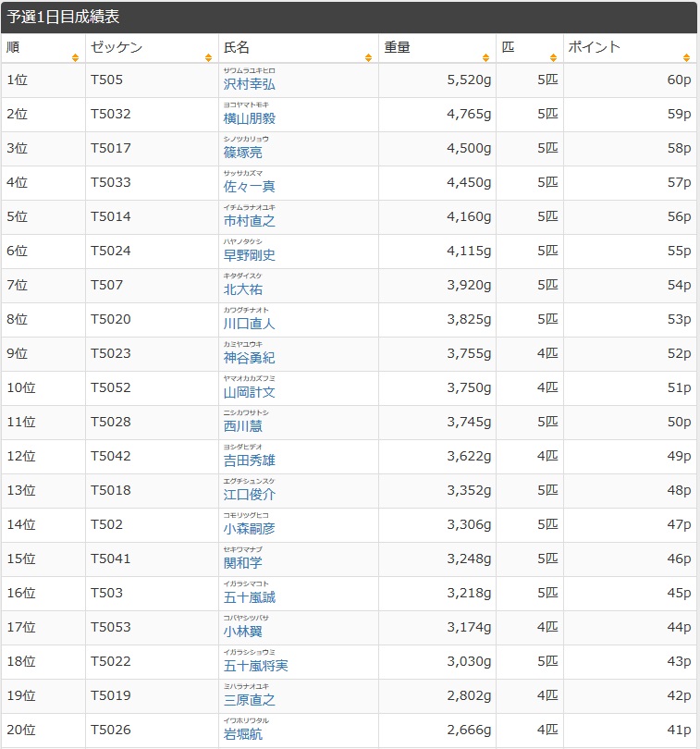Viewport: 700px width, 749px height.
Task: Click sort arrows in 重量 column header
Action: [486, 58]
